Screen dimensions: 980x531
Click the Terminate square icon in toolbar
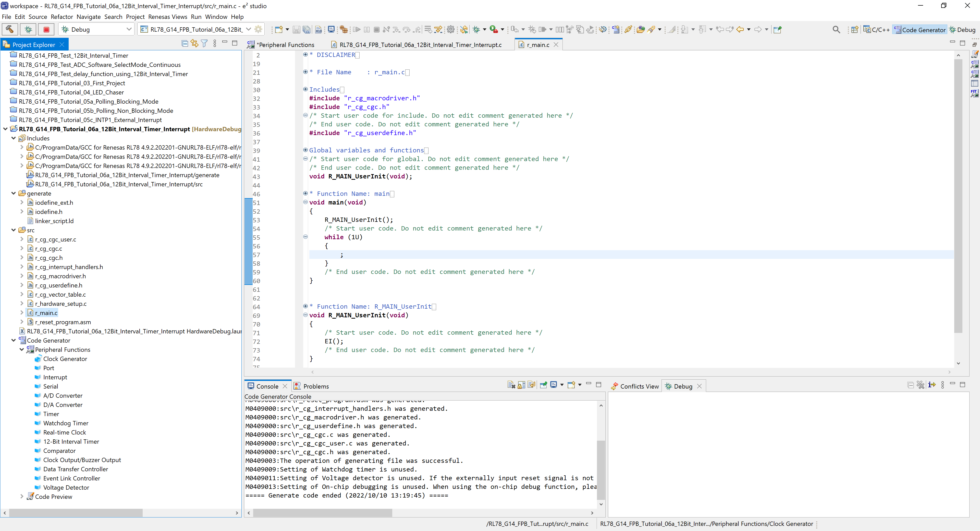point(377,29)
